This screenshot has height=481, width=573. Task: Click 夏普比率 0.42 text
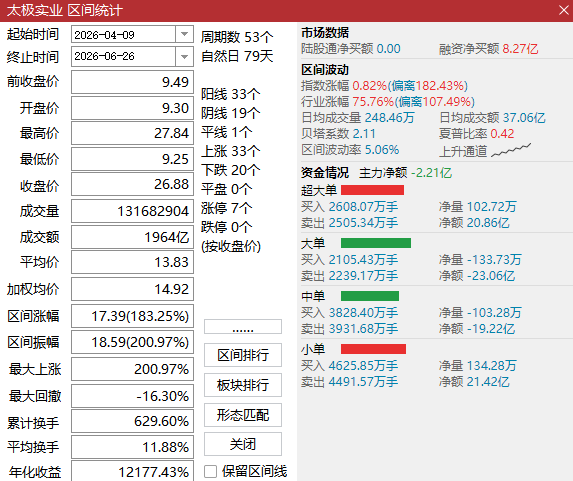pos(477,134)
